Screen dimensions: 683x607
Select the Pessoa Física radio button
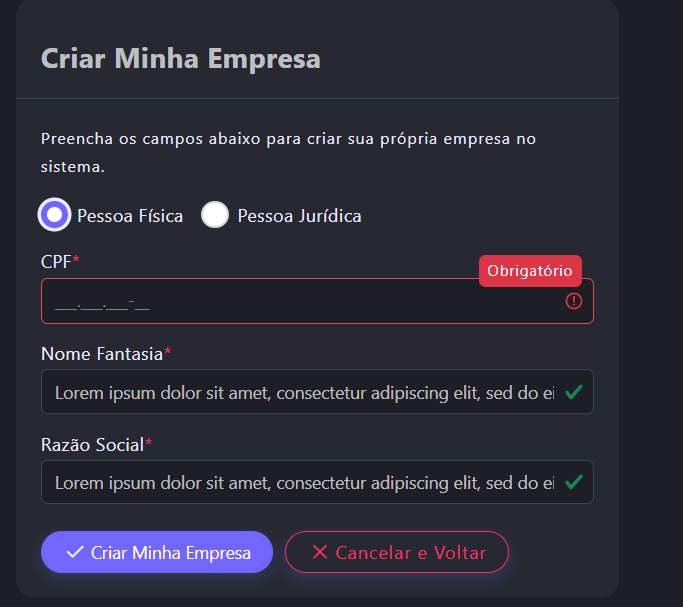[55, 214]
